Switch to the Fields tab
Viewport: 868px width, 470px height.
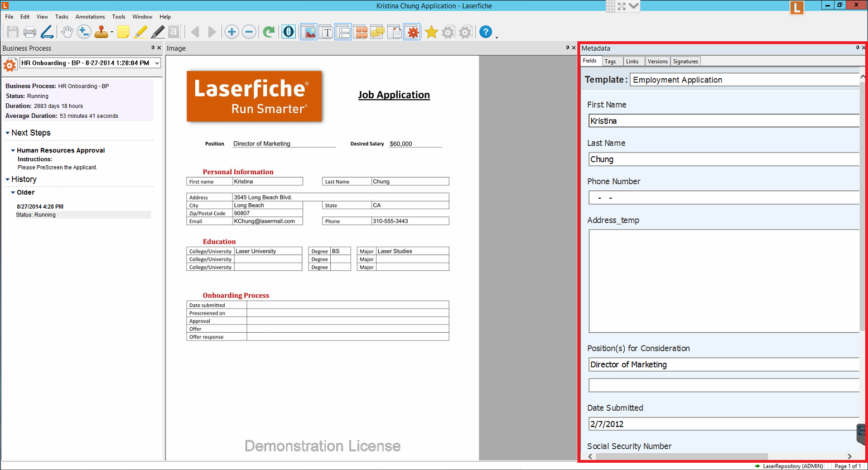590,61
